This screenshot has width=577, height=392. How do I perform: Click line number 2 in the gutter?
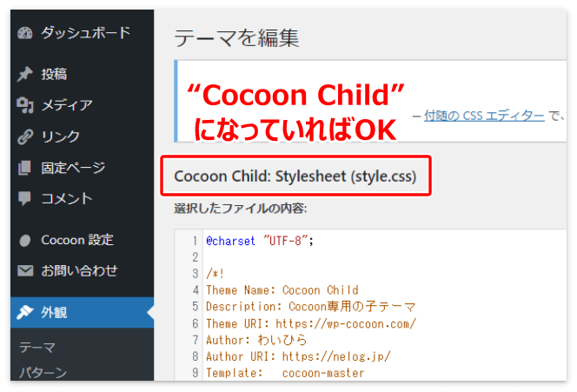[x=195, y=257]
